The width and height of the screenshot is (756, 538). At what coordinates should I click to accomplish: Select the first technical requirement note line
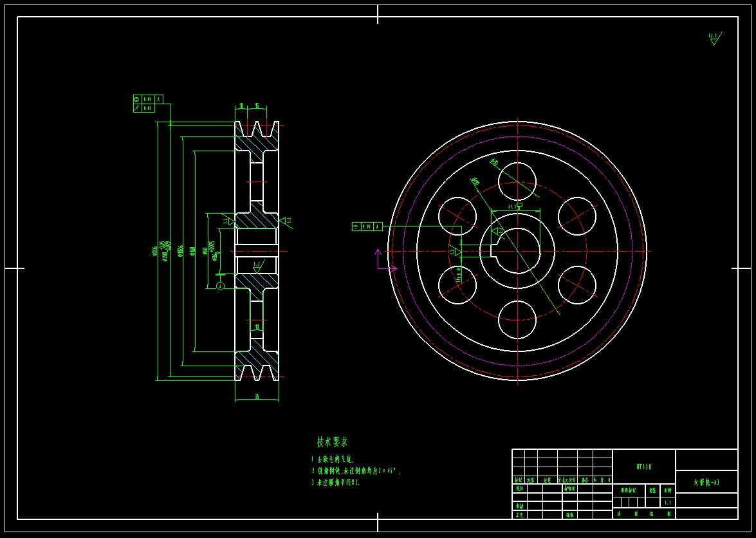pyautogui.click(x=333, y=459)
